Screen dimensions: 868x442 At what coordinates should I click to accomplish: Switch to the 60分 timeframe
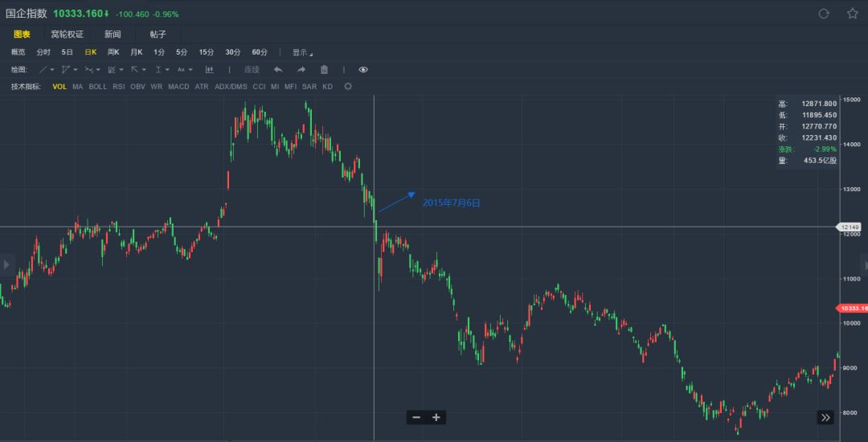[x=260, y=52]
